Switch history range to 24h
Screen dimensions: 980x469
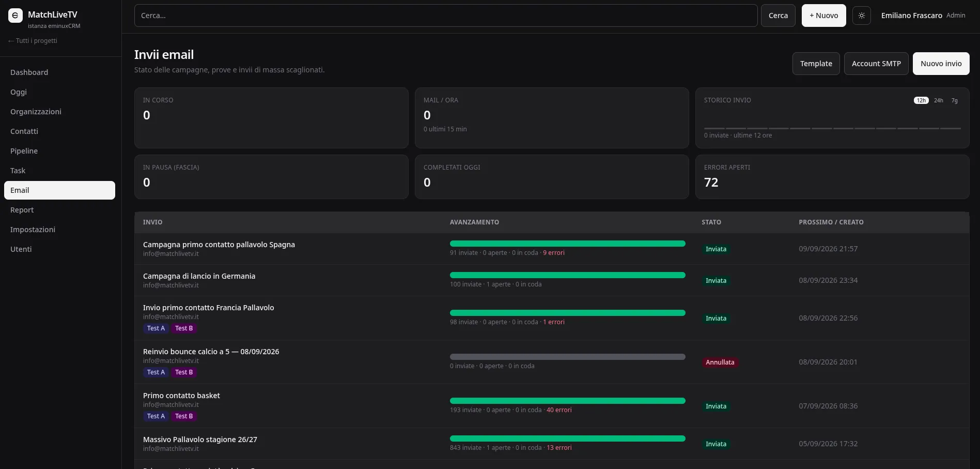(939, 100)
